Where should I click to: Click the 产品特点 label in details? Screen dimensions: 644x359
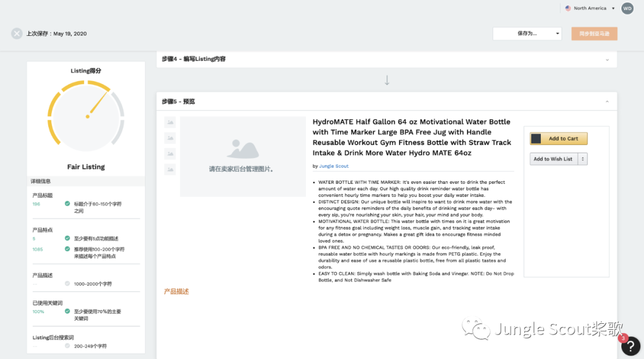tap(43, 230)
